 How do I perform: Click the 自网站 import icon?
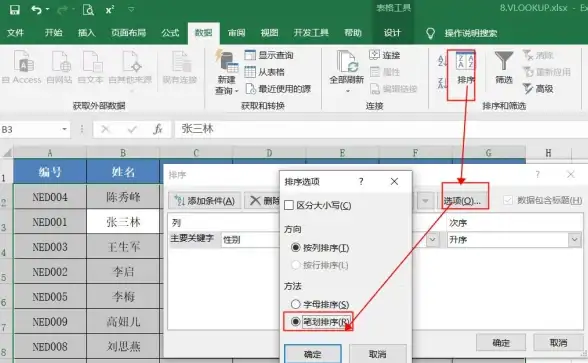coord(60,67)
